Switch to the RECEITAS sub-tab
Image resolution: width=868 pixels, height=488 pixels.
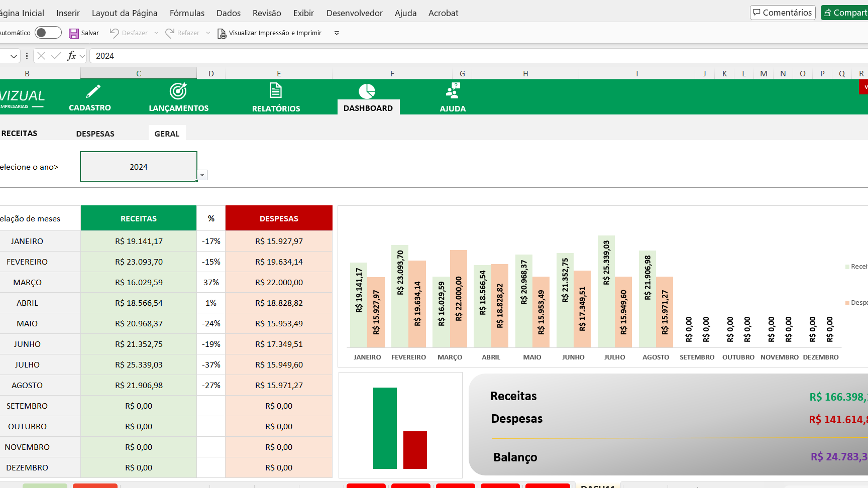(19, 133)
